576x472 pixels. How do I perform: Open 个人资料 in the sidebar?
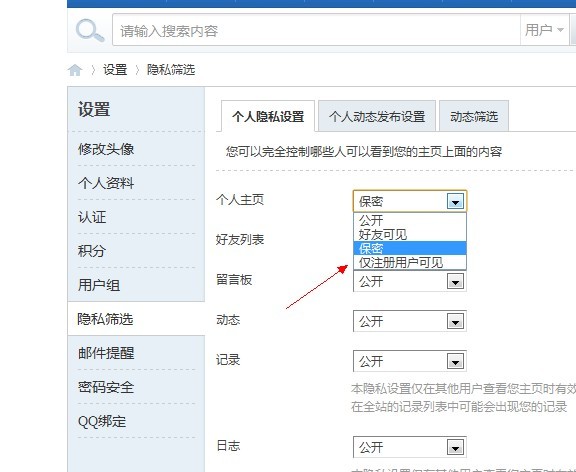click(106, 183)
